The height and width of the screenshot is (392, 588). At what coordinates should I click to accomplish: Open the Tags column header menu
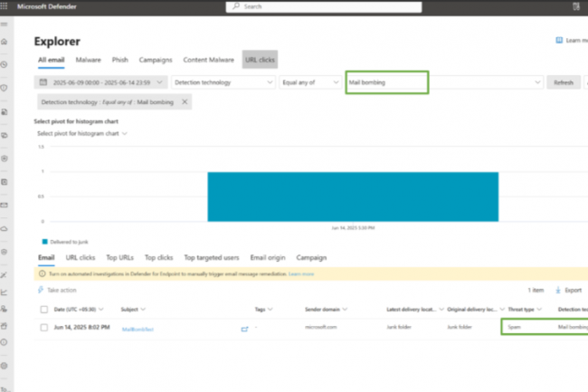click(x=263, y=310)
